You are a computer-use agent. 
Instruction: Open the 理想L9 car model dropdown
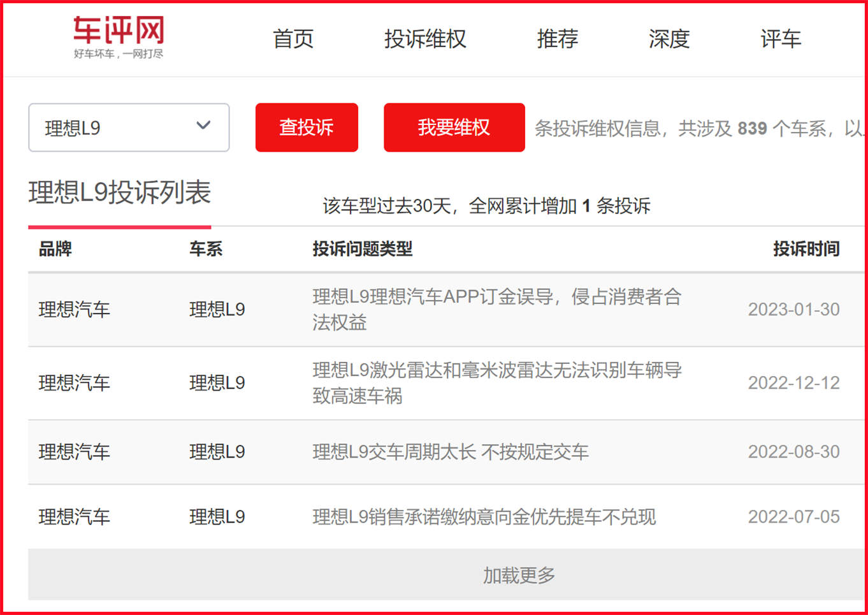pyautogui.click(x=129, y=127)
